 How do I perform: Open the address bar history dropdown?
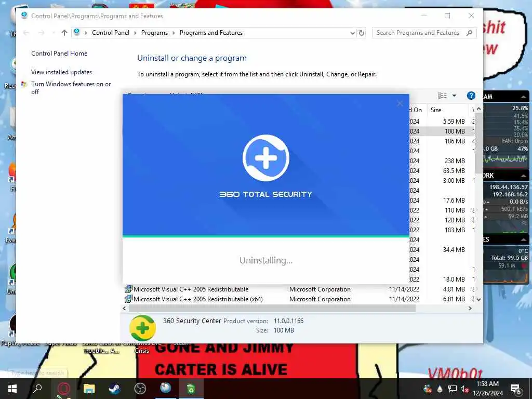tap(353, 33)
